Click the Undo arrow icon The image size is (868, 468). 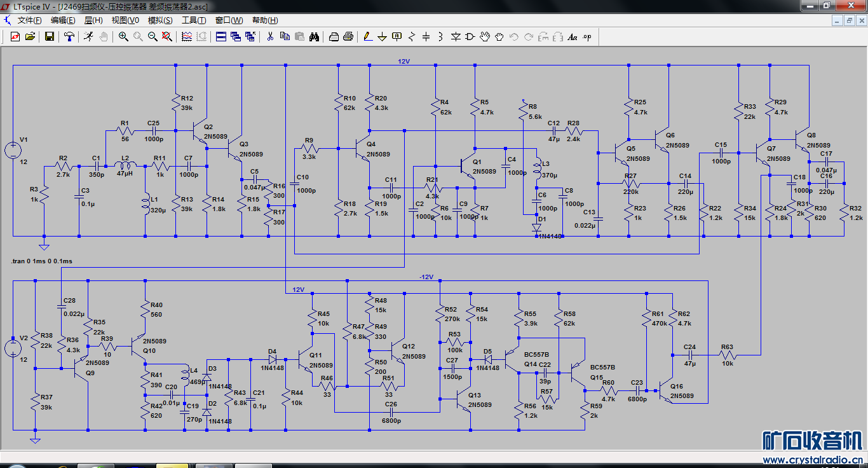514,37
